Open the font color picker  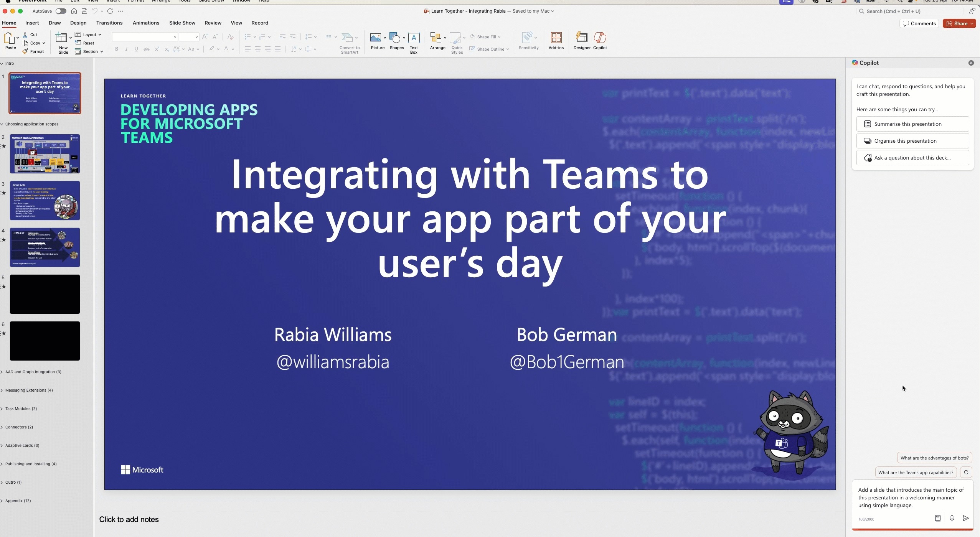pyautogui.click(x=229, y=49)
